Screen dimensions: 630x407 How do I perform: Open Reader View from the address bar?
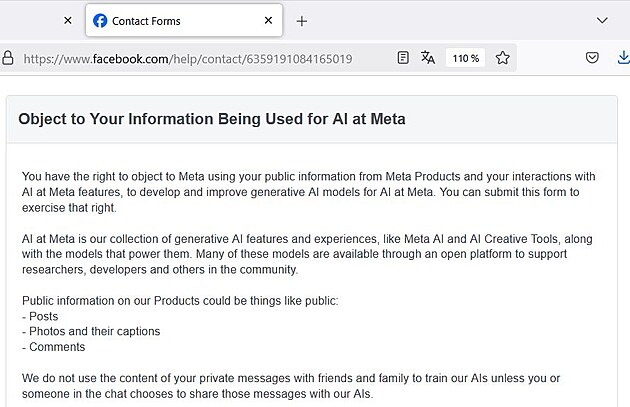tap(403, 58)
